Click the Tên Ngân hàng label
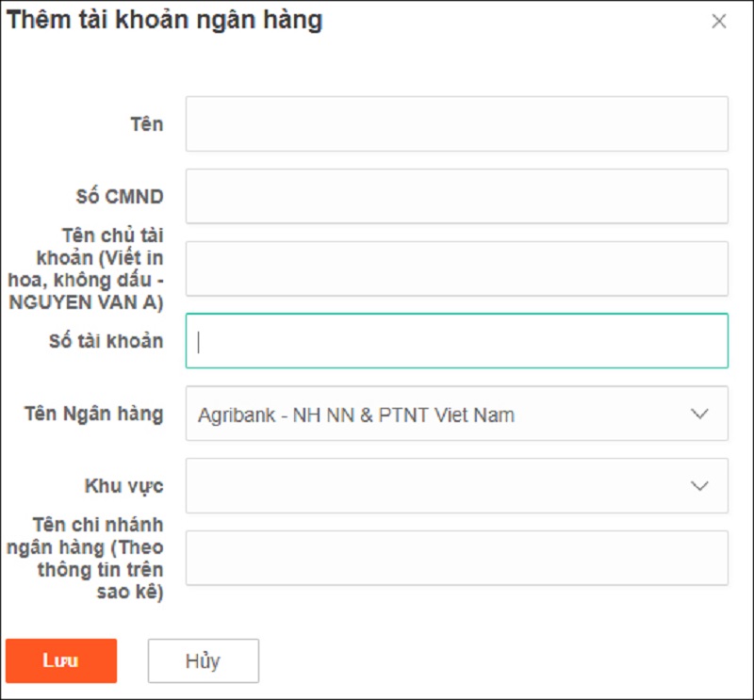Viewport: 754px width, 700px height. coord(93,414)
